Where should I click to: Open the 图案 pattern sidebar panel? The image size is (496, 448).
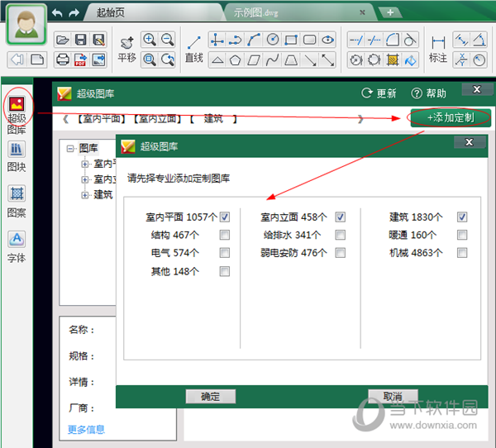(x=17, y=202)
